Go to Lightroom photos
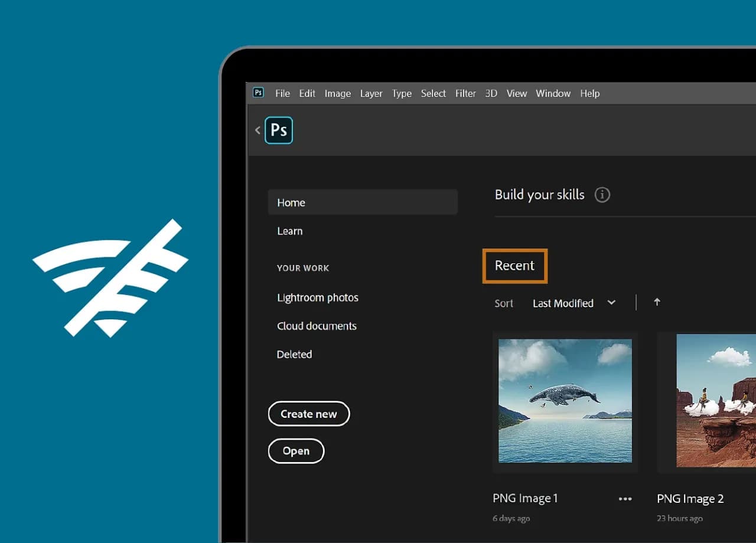 coord(318,297)
